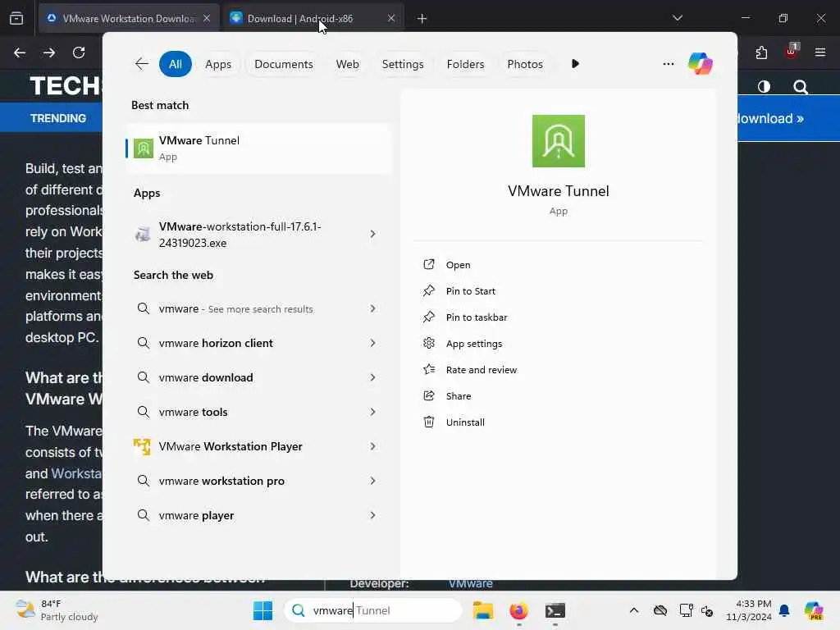The height and width of the screenshot is (630, 840).
Task: Open Copilot from the search panel
Action: [x=701, y=64]
